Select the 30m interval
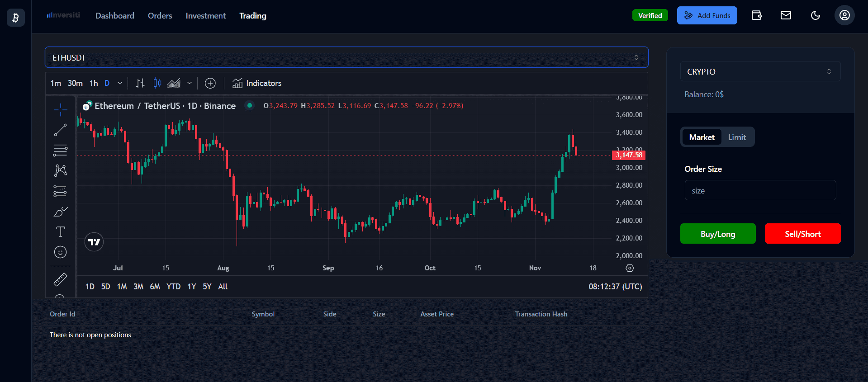Screen dimensions: 868x382 [75, 83]
